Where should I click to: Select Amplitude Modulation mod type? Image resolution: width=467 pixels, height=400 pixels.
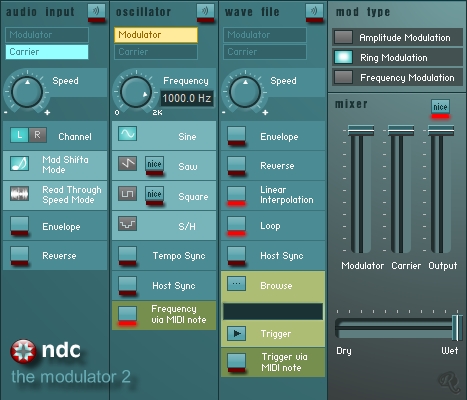(343, 37)
